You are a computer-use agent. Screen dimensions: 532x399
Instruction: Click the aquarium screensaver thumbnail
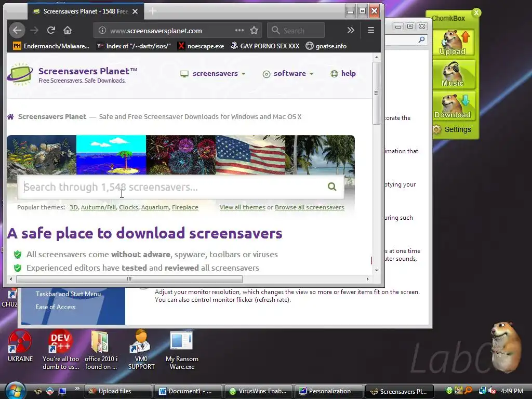[42, 155]
